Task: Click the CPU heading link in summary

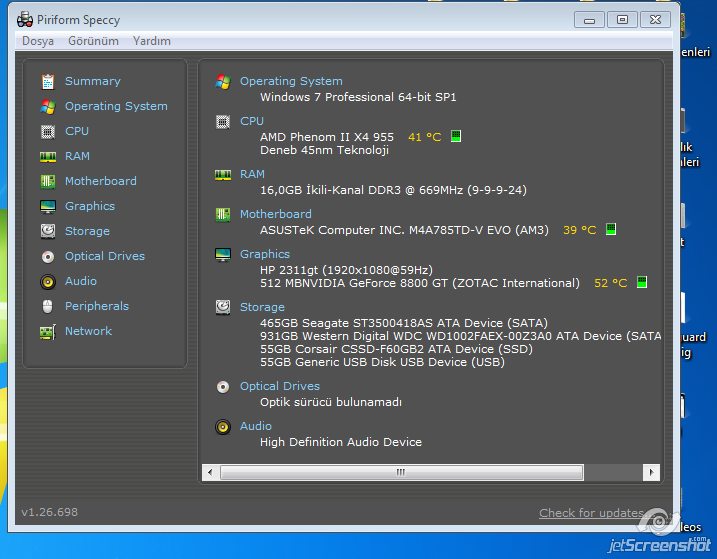Action: (x=252, y=122)
